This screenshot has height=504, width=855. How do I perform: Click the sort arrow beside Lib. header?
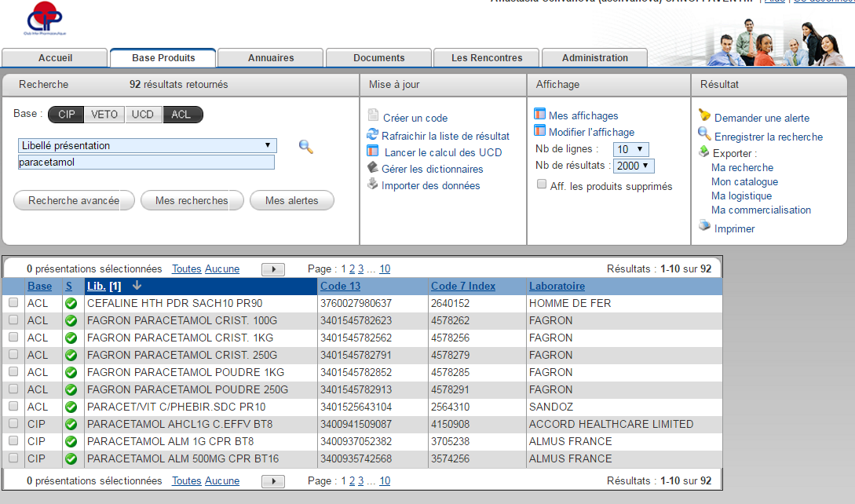137,285
